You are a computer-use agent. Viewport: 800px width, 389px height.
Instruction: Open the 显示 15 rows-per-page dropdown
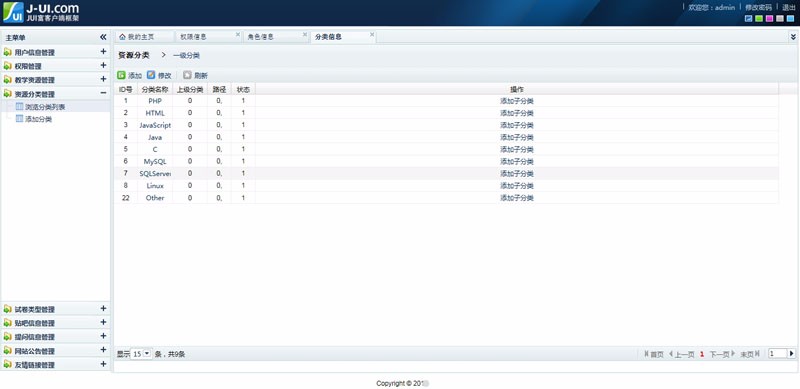pos(141,353)
